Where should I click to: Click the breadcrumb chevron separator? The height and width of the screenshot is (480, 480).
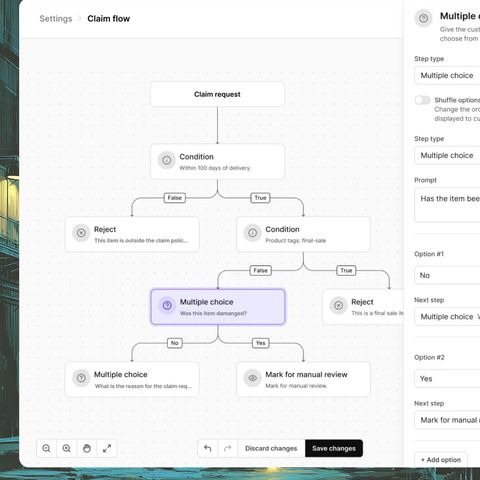80,19
